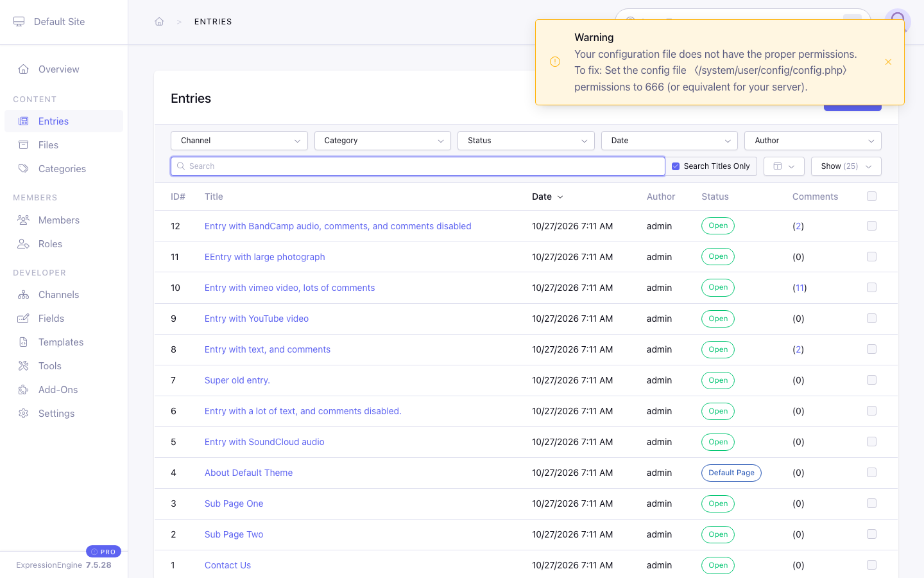
Task: Open the Category filter dropdown
Action: (x=382, y=141)
